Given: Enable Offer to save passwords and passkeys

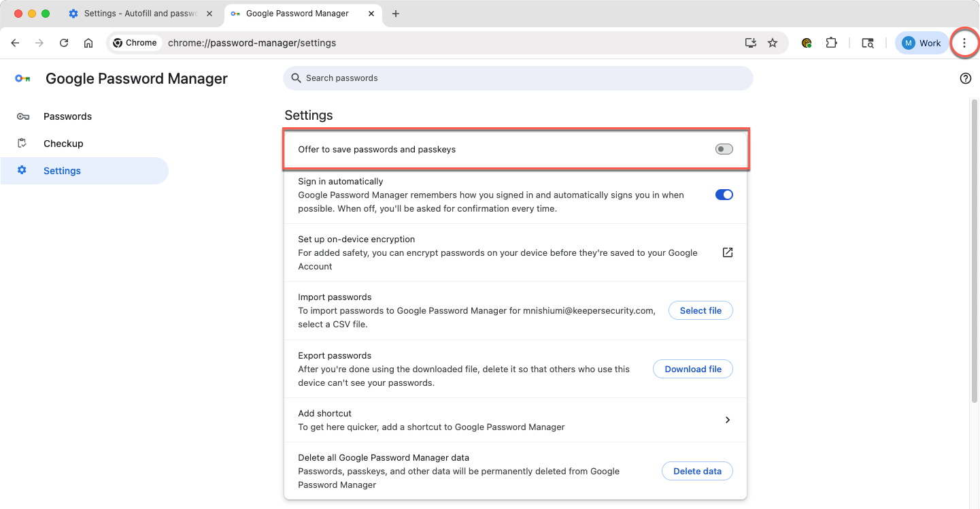Looking at the screenshot, I should 724,149.
